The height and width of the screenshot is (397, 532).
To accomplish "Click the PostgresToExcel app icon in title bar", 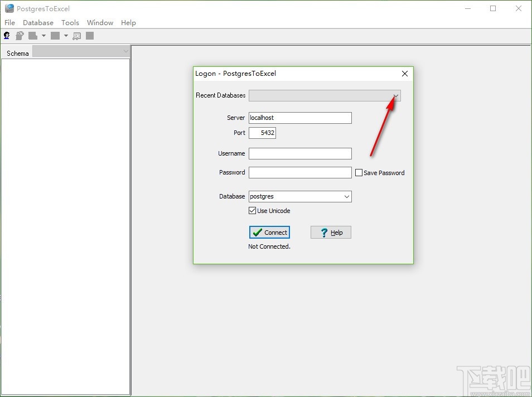I will (x=9, y=8).
